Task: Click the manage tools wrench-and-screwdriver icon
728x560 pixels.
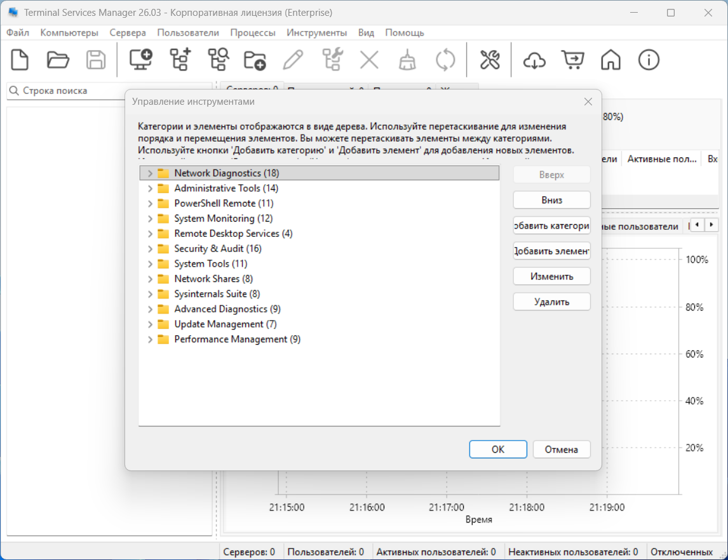Action: (x=490, y=60)
